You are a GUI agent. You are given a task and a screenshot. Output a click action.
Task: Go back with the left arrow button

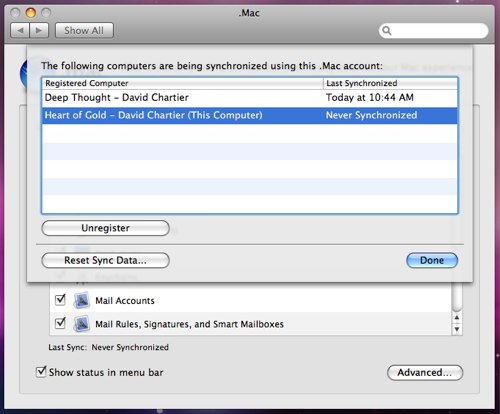tap(20, 30)
